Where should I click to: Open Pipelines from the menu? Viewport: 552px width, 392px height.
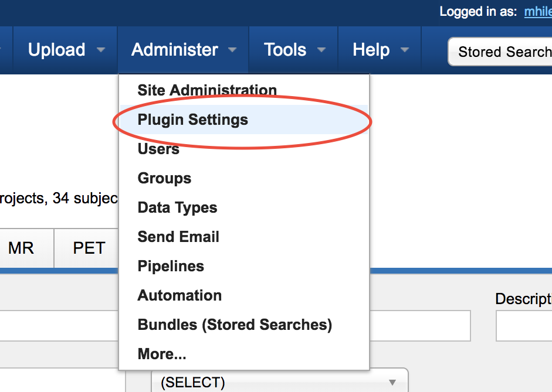[171, 266]
